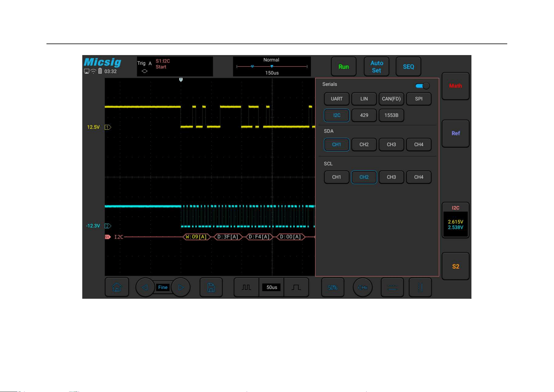This screenshot has height=392, width=554.
Task: Open the Math menu
Action: pos(455,86)
